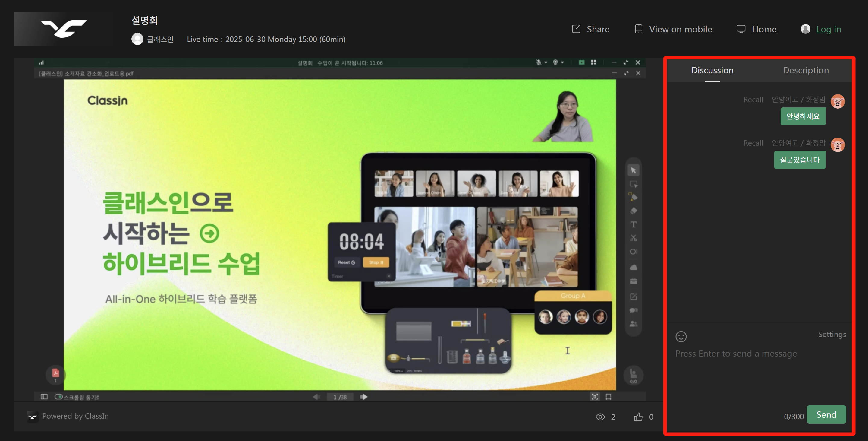Click the 소개자료 간소화_업로드용.pdf file title

86,74
